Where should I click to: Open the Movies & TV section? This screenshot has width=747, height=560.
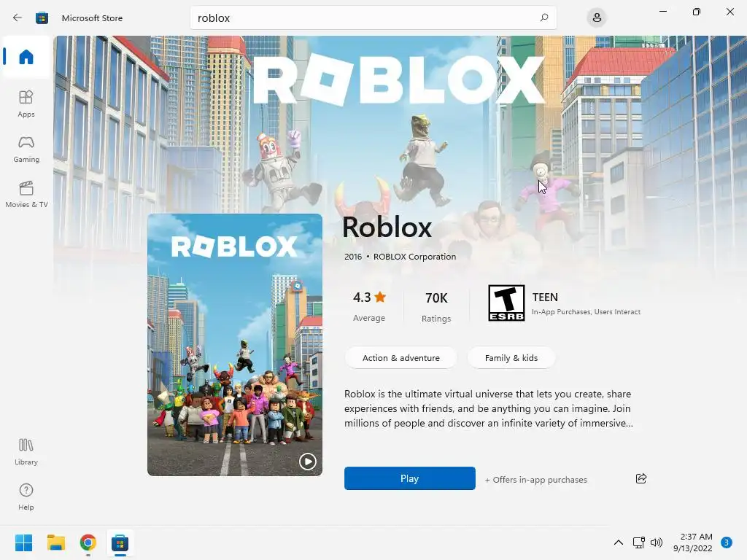pyautogui.click(x=26, y=194)
